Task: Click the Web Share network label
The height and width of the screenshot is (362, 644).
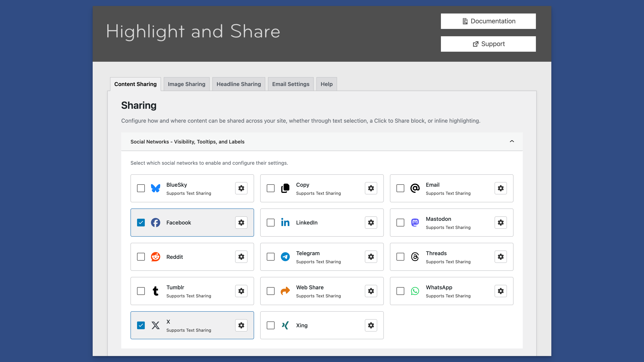Action: [x=310, y=287]
